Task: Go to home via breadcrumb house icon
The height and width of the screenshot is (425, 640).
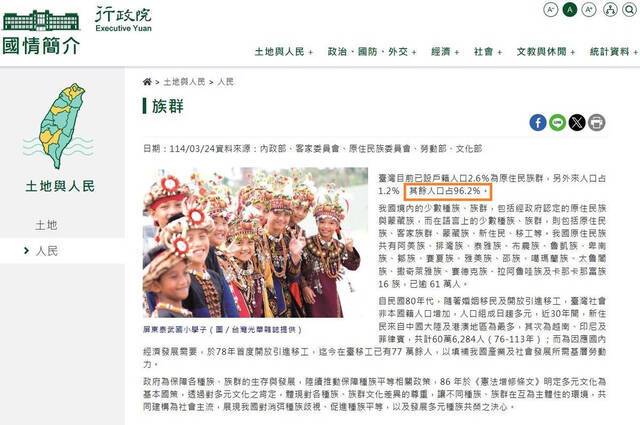Action: click(147, 82)
